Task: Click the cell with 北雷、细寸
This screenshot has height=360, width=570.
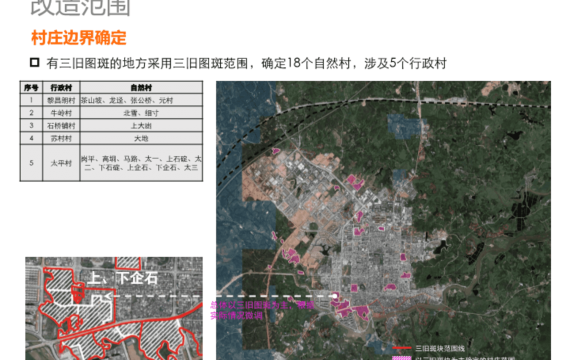Action: click(x=141, y=113)
